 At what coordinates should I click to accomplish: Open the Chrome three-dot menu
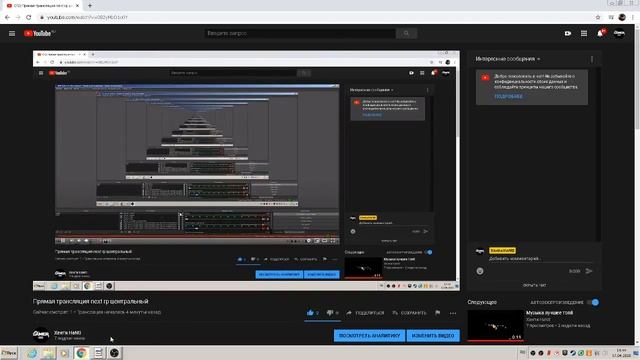(x=633, y=17)
